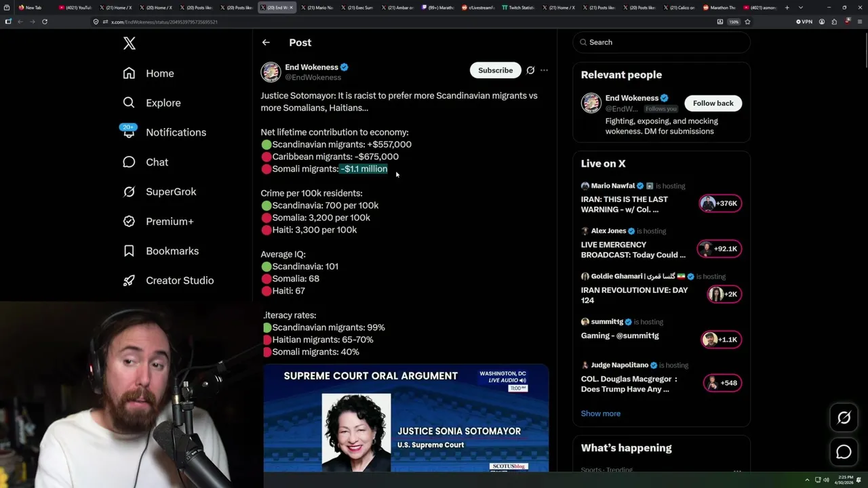
Task: Open End Wokeness profile name on post
Action: [x=311, y=67]
